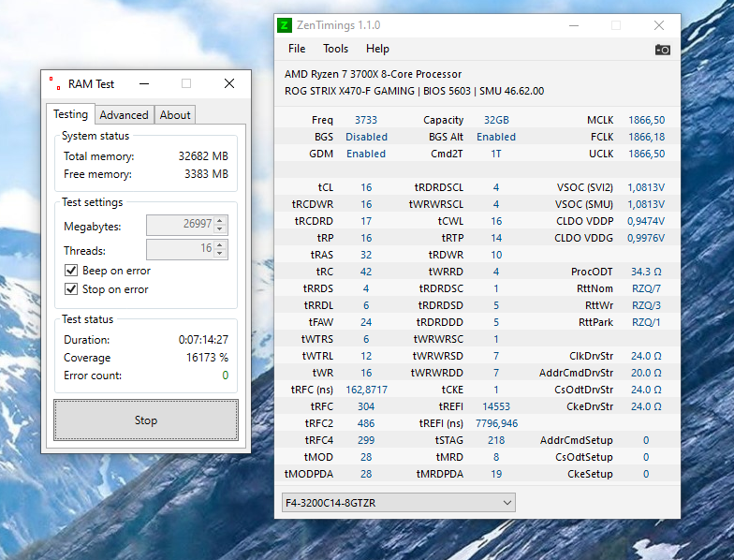Click the Coverage value 16173 %
Viewport: 734px width, 560px height.
point(207,358)
